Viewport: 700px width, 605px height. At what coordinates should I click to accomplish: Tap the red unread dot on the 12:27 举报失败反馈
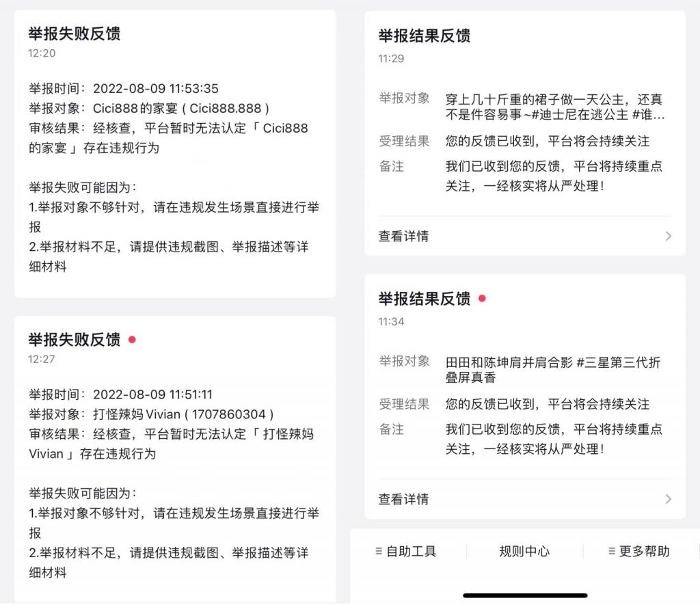coord(132,339)
